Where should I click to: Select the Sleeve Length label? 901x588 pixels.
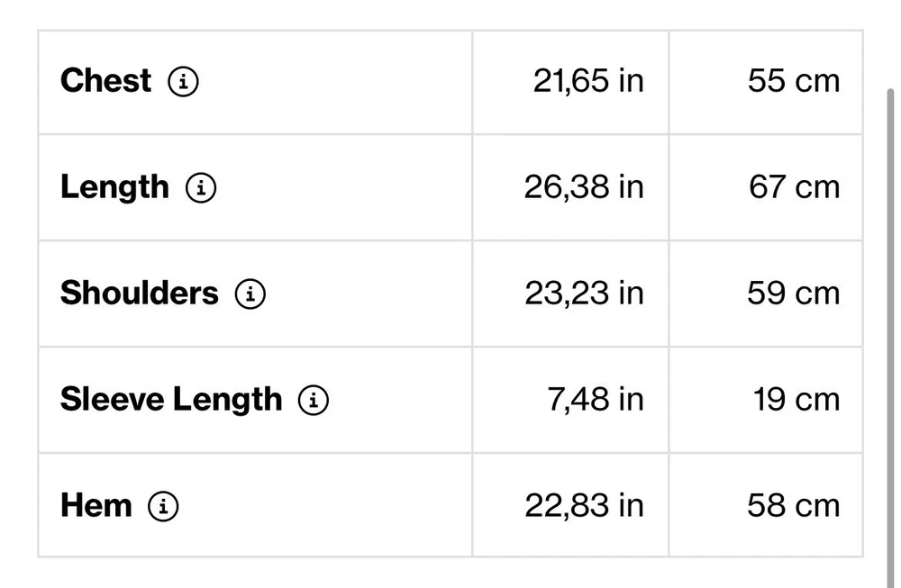tap(171, 400)
